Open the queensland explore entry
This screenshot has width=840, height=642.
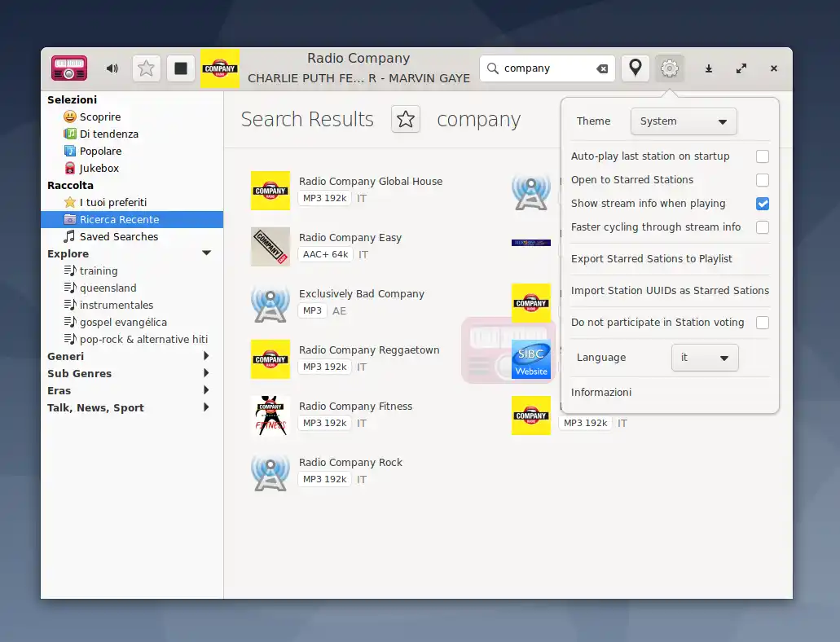click(x=100, y=288)
